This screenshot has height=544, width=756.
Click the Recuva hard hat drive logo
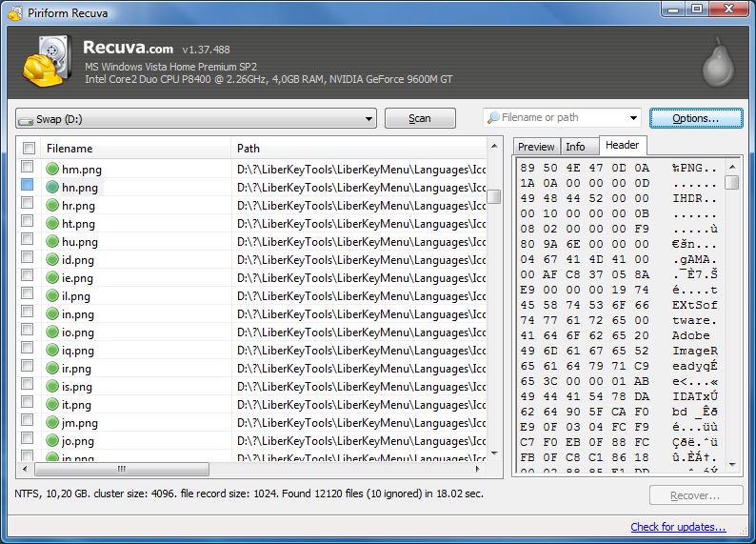[x=48, y=61]
